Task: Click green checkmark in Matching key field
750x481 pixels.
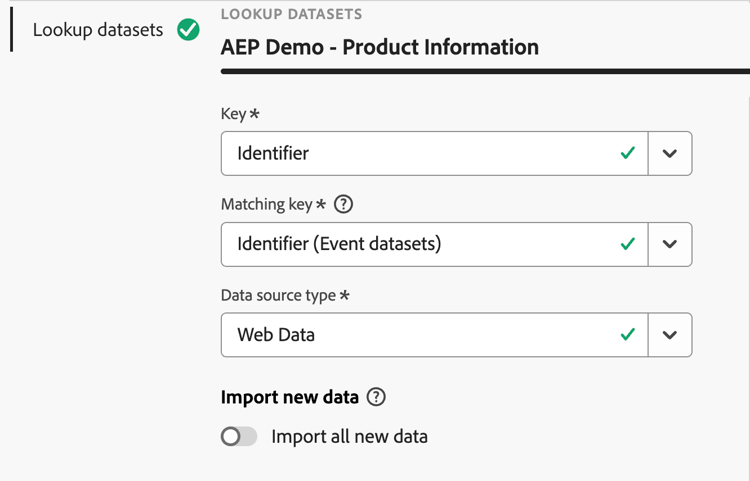Action: tap(628, 244)
